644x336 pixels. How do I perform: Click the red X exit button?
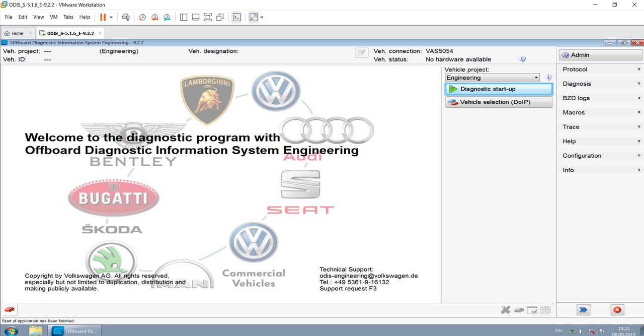pos(617,310)
